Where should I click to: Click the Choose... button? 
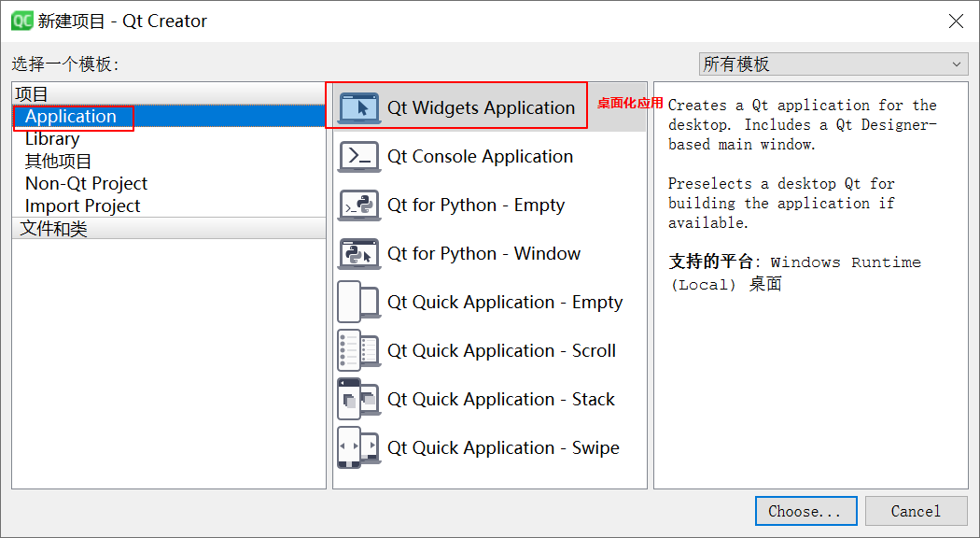[x=805, y=511]
